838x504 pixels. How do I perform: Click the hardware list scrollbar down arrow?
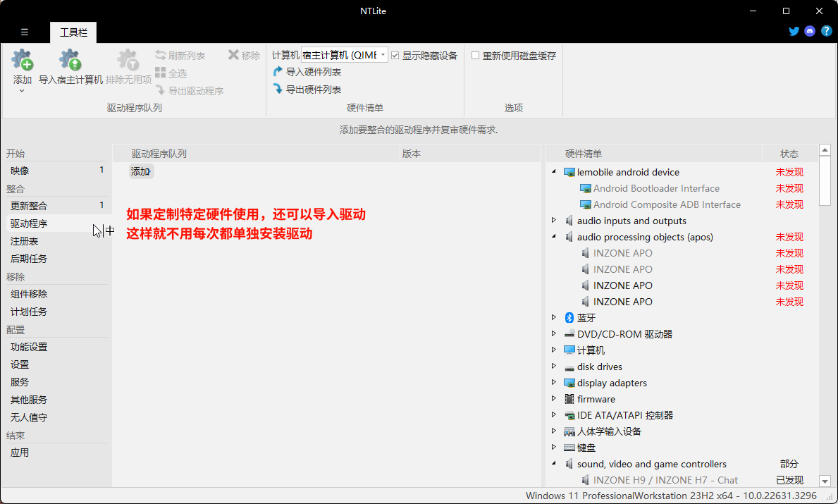coord(825,481)
